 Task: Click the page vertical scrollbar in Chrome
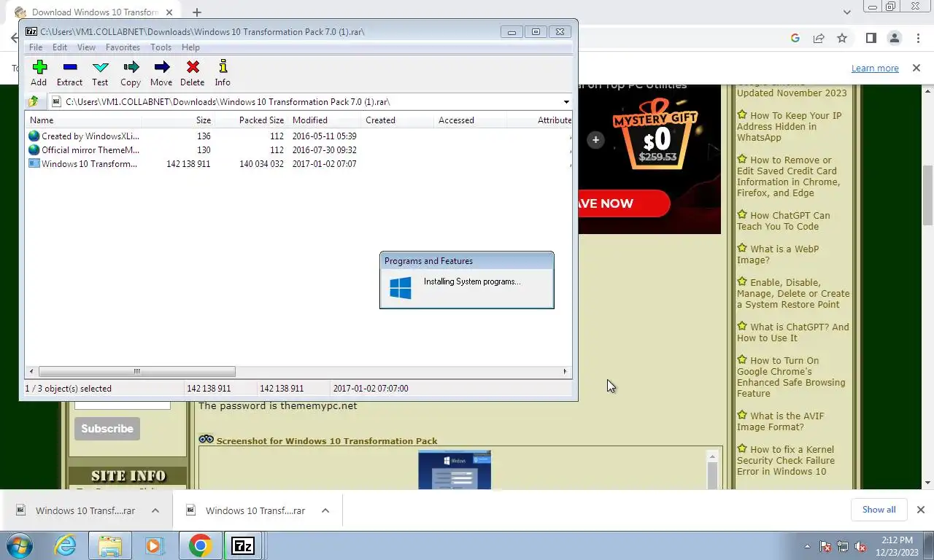click(928, 197)
